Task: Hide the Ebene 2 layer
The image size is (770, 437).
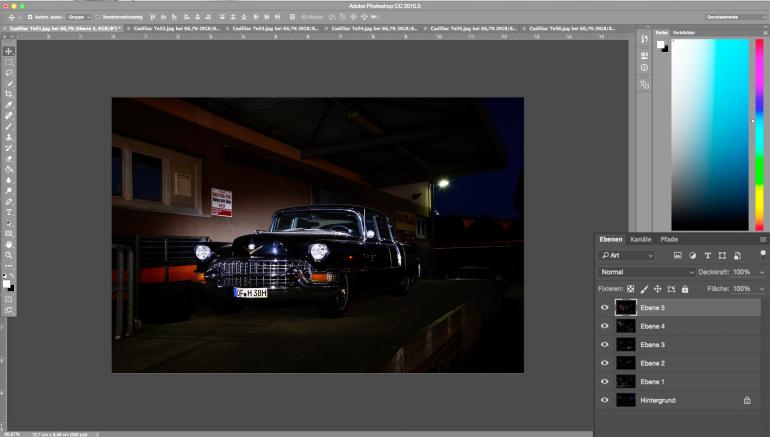Action: coord(605,363)
